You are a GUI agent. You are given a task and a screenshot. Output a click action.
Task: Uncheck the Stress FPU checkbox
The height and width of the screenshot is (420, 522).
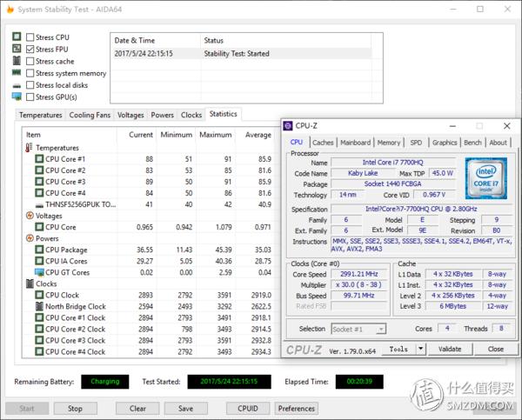pyautogui.click(x=30, y=50)
